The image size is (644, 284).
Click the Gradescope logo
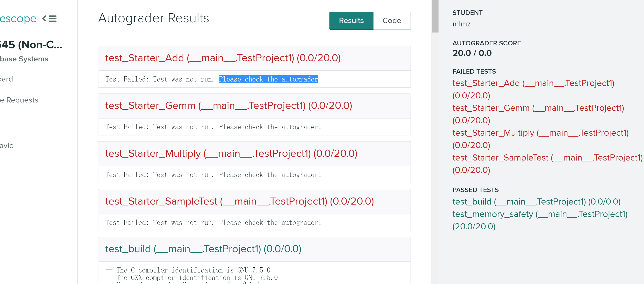coord(18,19)
